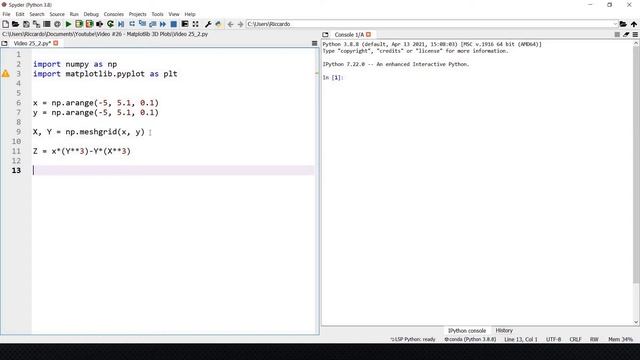This screenshot has width=640, height=360.
Task: Run current cell icon
Action: click(x=79, y=24)
